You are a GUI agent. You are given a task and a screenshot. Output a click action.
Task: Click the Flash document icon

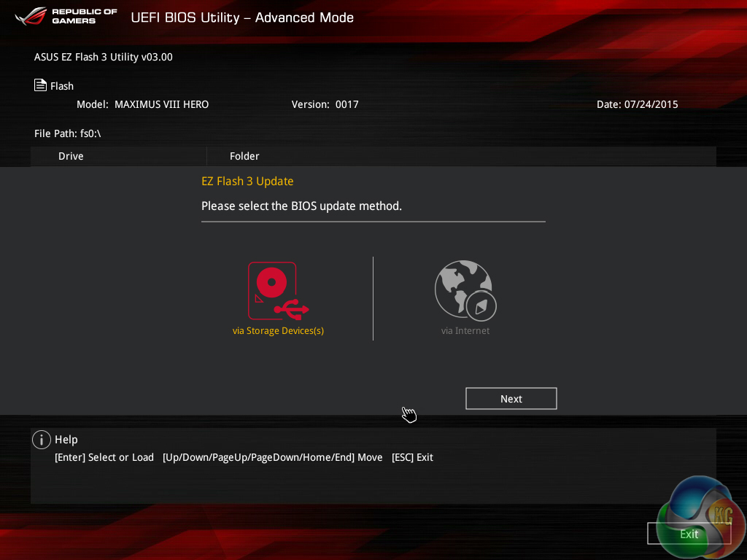point(41,85)
